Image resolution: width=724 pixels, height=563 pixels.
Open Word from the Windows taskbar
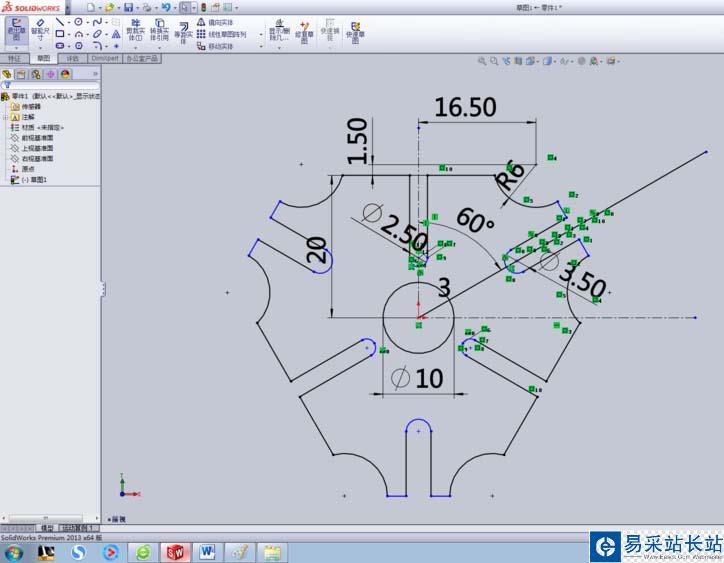click(x=207, y=551)
